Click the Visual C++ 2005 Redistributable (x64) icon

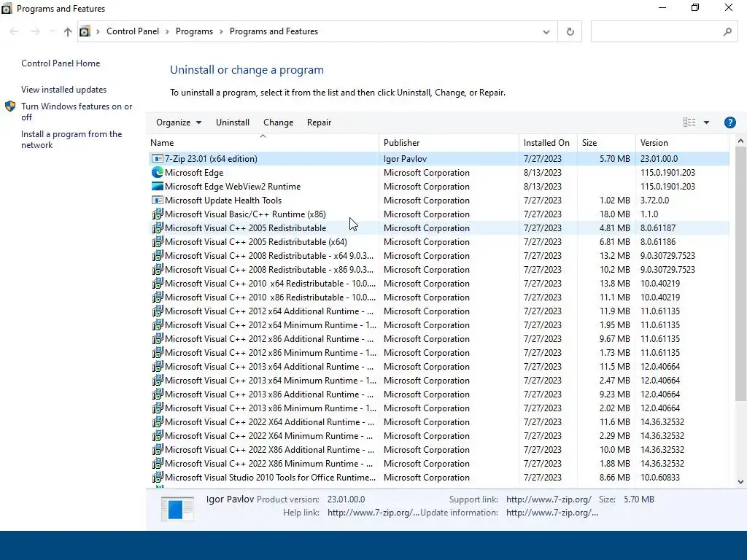(158, 241)
